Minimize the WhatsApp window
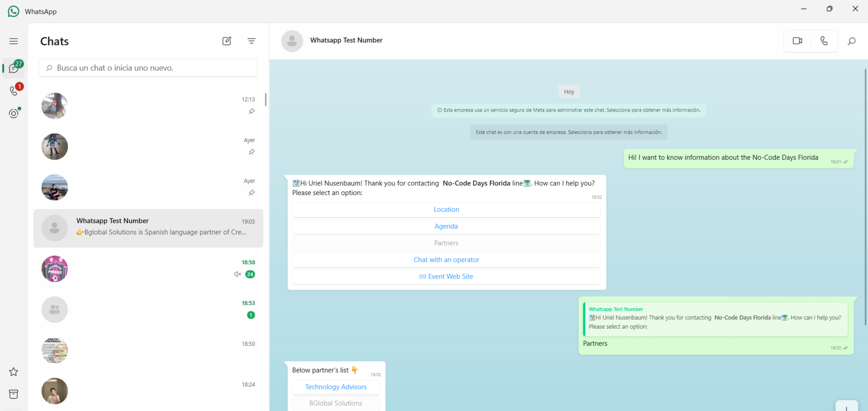This screenshot has height=411, width=868. click(x=804, y=9)
